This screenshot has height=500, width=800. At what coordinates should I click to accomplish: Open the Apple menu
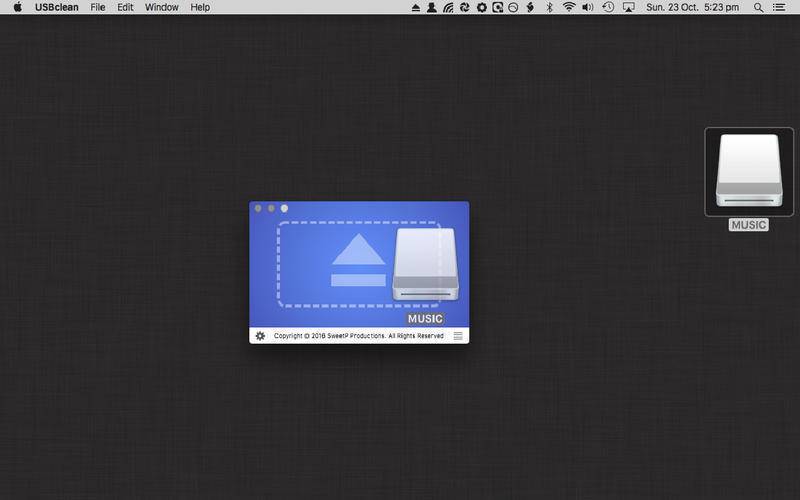[17, 7]
